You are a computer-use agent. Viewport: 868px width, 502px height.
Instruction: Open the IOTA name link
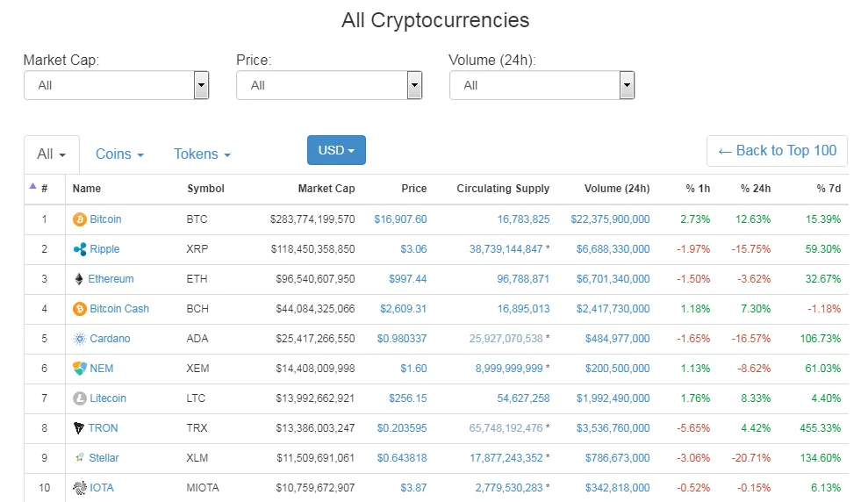click(x=101, y=488)
